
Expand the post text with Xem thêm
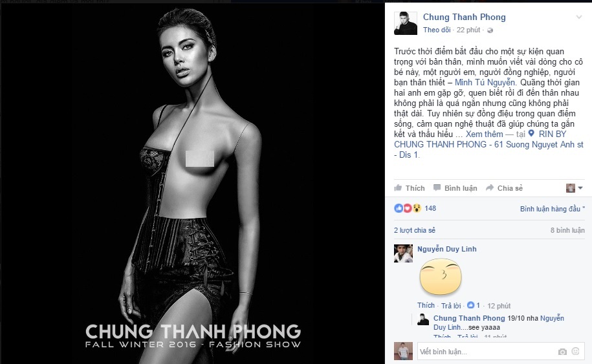[484, 134]
